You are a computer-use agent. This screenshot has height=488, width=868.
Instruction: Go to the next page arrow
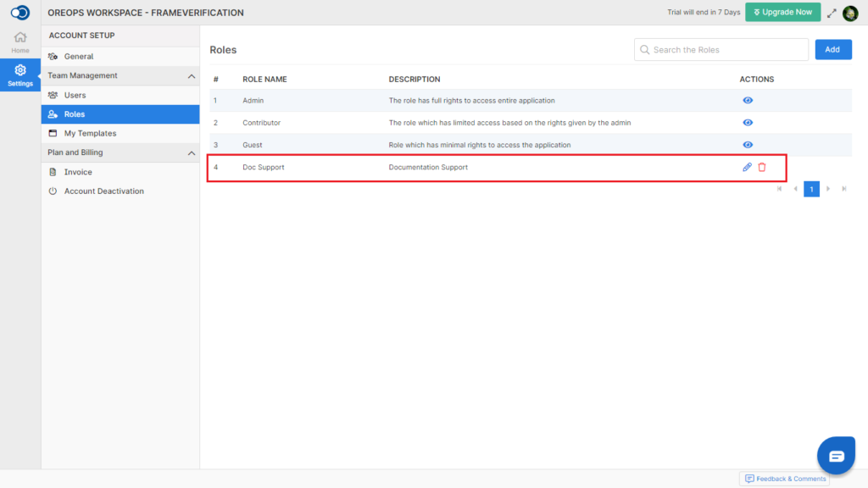coord(828,189)
